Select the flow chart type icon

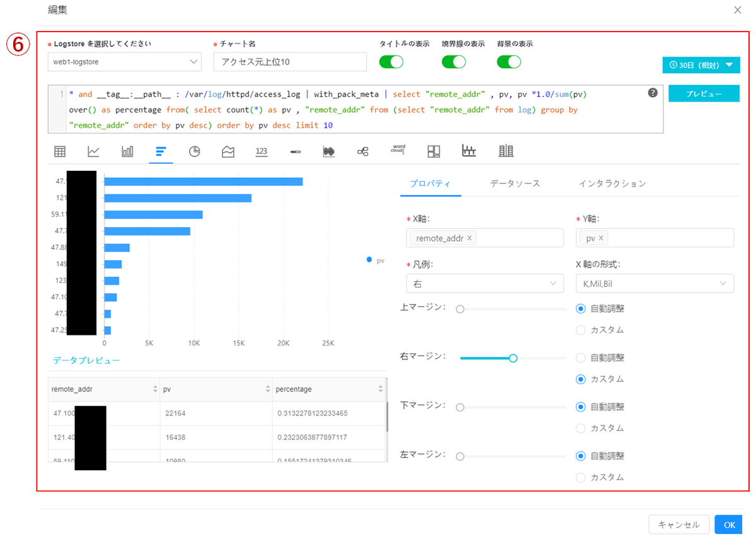tap(329, 151)
